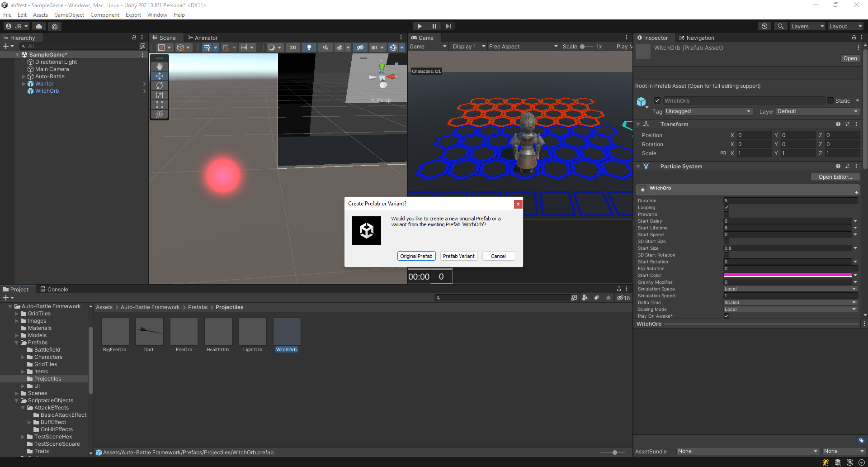Image resolution: width=868 pixels, height=467 pixels.
Task: Toggle the Looping checkbox
Action: pos(726,207)
